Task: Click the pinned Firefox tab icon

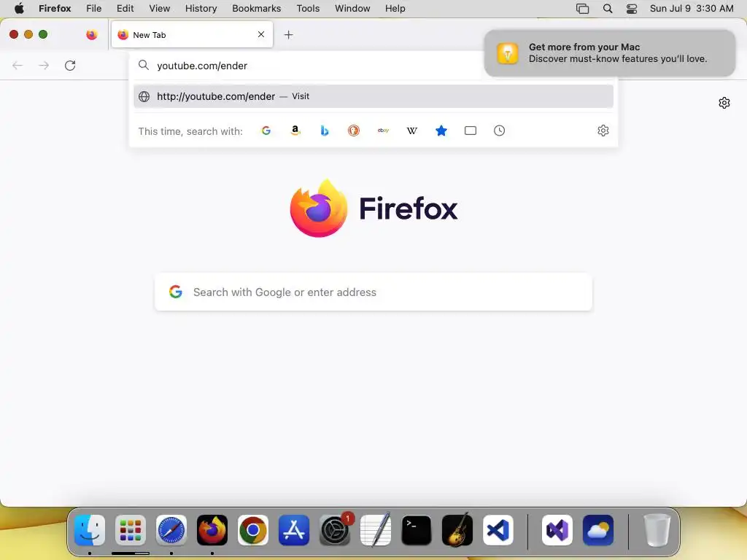Action: click(91, 35)
